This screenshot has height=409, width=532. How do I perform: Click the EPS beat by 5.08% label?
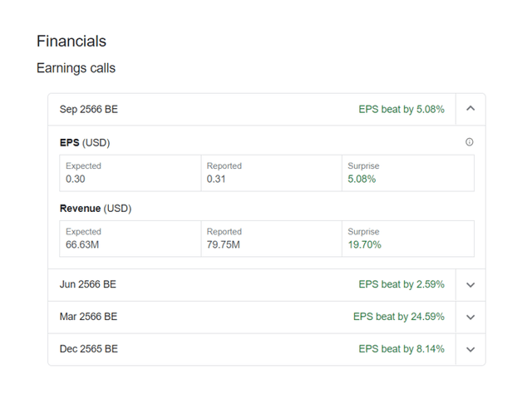pos(401,109)
